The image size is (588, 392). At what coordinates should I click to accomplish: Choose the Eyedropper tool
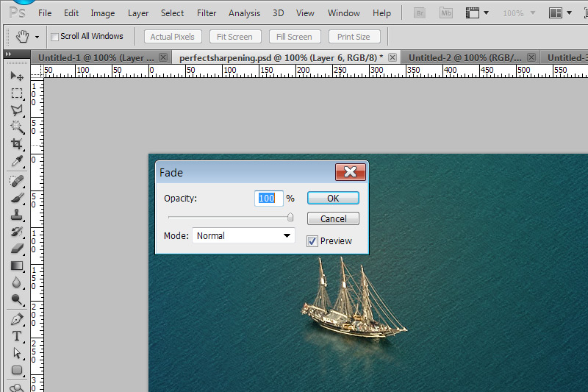tap(16, 161)
